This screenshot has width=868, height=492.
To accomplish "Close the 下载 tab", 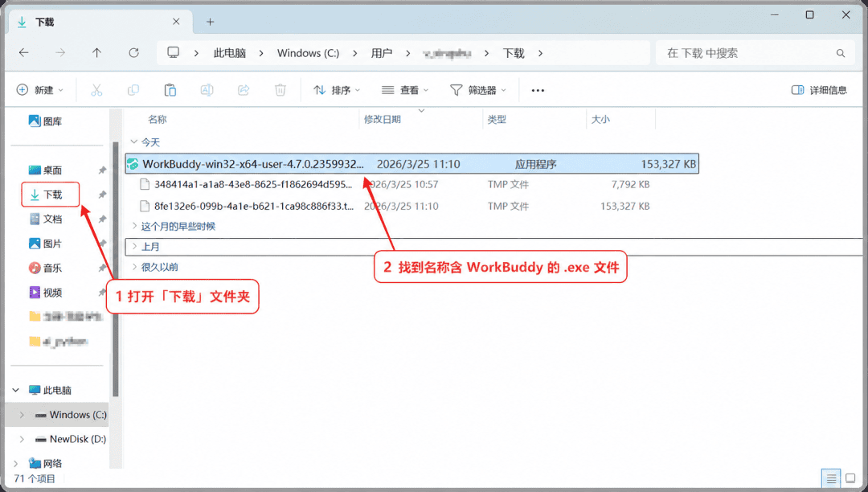I will tap(176, 22).
